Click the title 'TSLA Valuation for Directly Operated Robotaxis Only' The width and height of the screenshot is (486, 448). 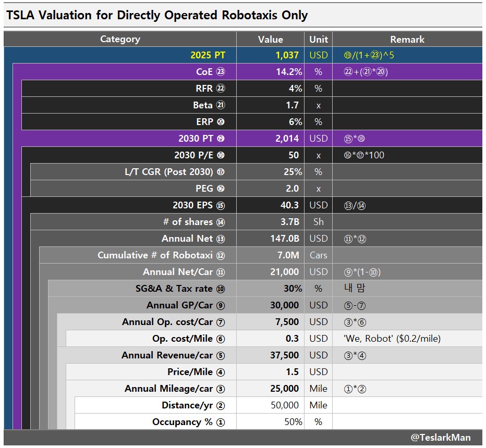tap(157, 15)
